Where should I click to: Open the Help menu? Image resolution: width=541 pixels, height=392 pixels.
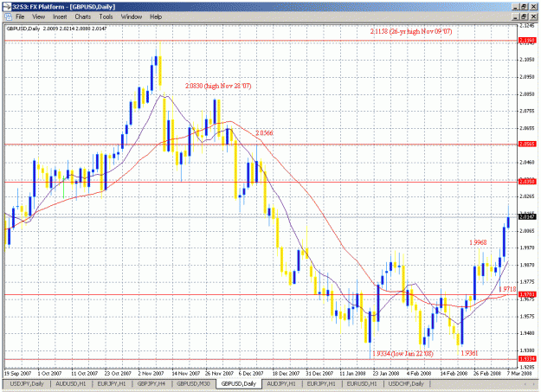[156, 16]
